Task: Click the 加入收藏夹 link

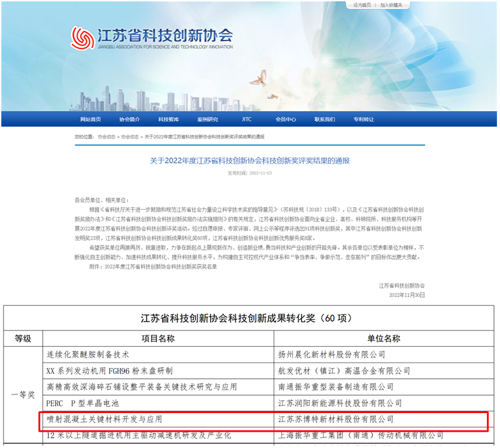Action: (x=391, y=5)
